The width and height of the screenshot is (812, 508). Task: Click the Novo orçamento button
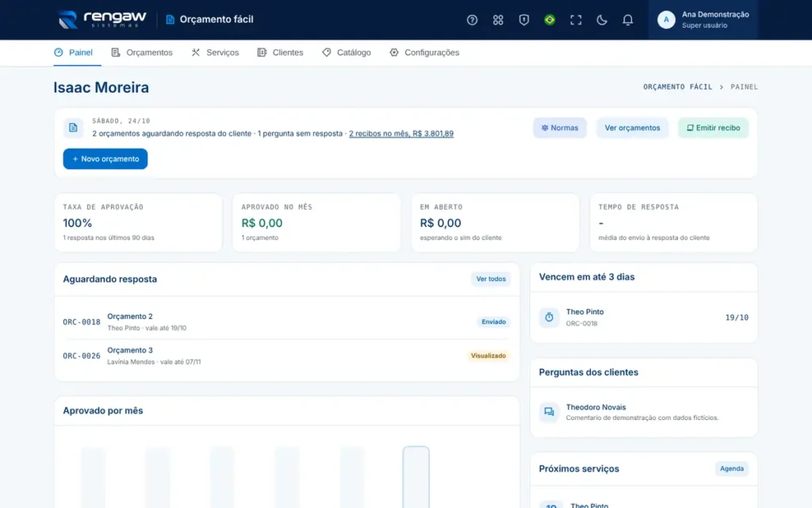tap(105, 159)
